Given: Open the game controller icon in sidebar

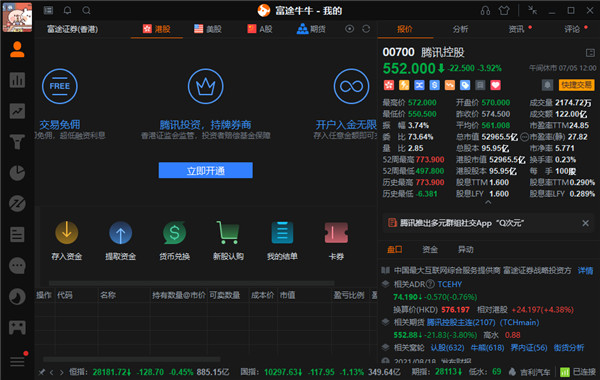Looking at the screenshot, I should pyautogui.click(x=17, y=328).
